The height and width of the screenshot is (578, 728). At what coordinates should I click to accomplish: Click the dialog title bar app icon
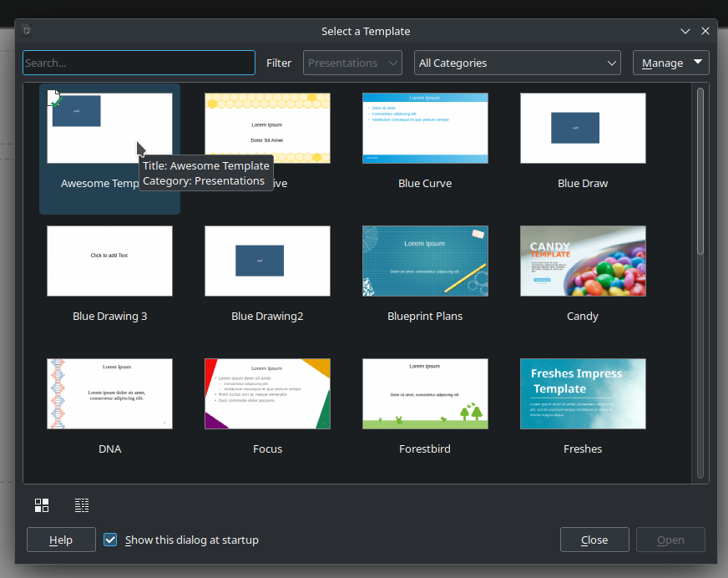[x=27, y=31]
